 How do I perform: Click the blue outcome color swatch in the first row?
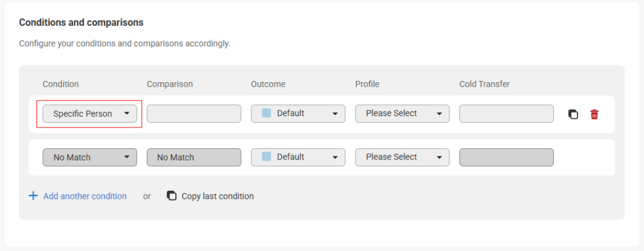tap(266, 113)
